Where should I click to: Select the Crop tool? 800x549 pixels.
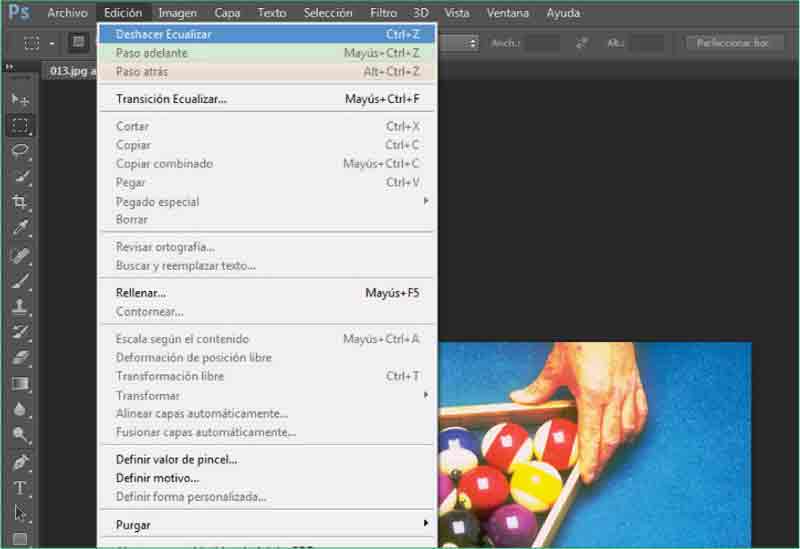[19, 202]
